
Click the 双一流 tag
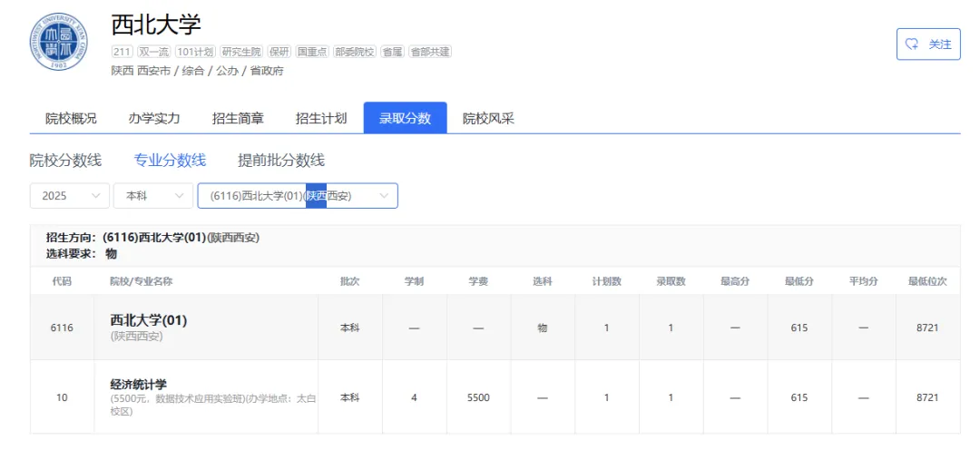pos(153,52)
